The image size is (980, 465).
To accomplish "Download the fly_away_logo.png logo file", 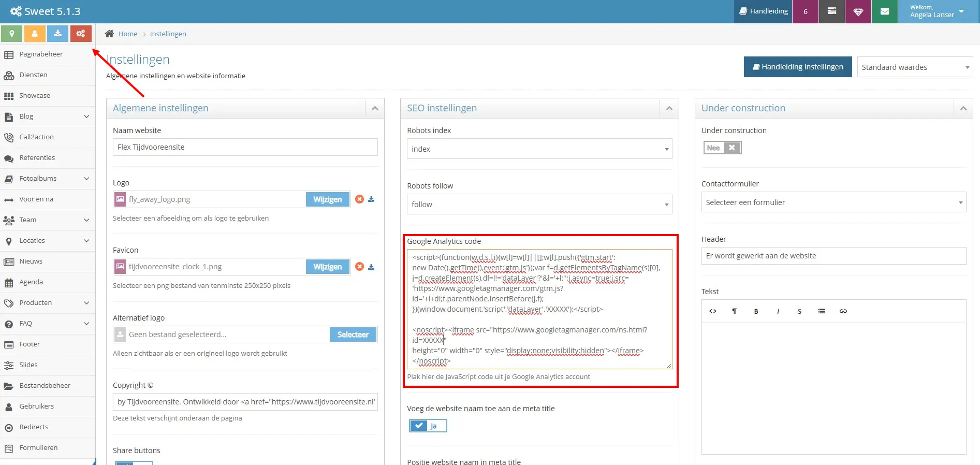I will (x=371, y=199).
